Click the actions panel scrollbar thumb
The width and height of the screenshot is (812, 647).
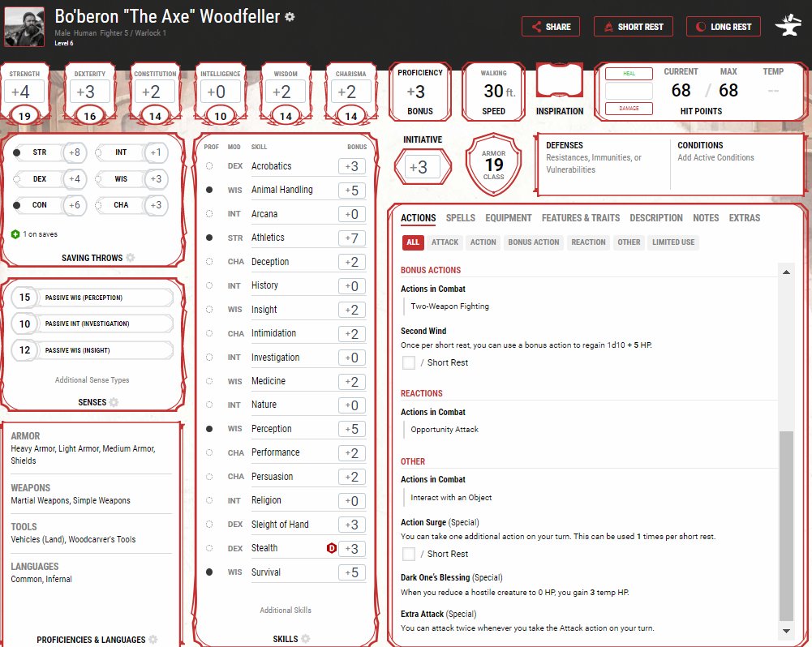(786, 525)
